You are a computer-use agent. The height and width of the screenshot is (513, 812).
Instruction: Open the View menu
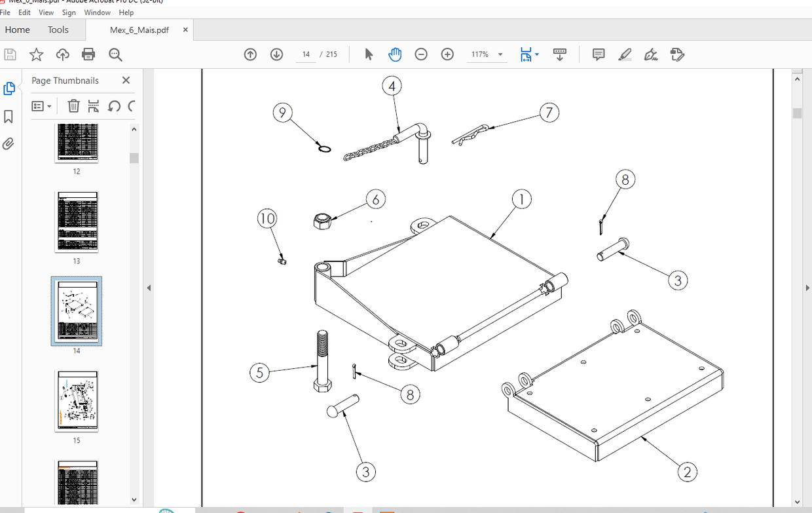click(x=46, y=12)
